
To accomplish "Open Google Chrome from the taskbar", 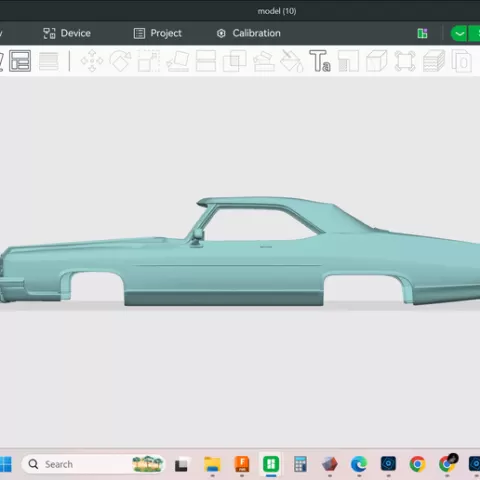I will 418,464.
